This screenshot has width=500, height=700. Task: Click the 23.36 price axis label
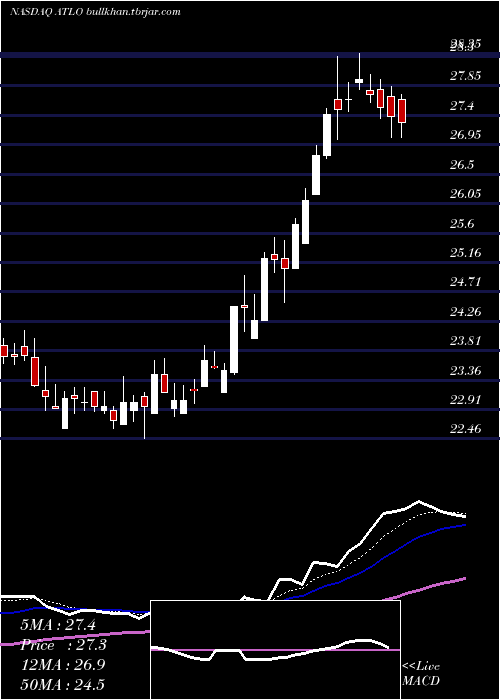tap(465, 371)
